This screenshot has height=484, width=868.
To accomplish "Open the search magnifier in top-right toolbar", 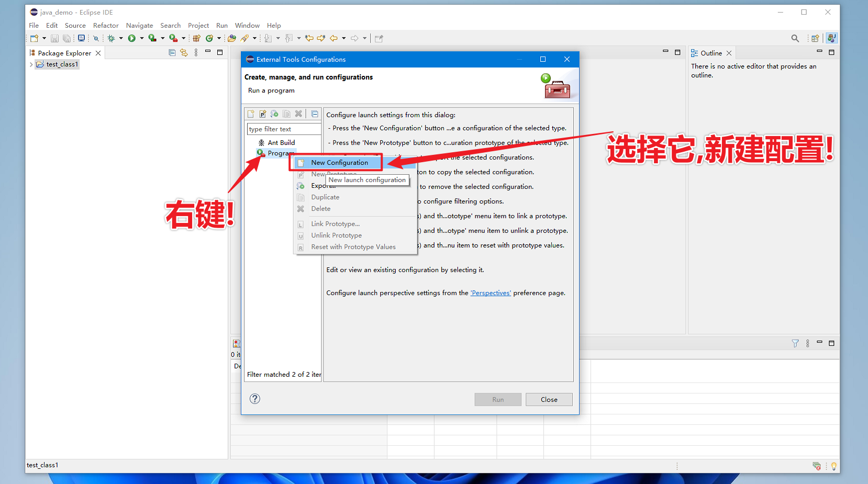I will (x=795, y=38).
